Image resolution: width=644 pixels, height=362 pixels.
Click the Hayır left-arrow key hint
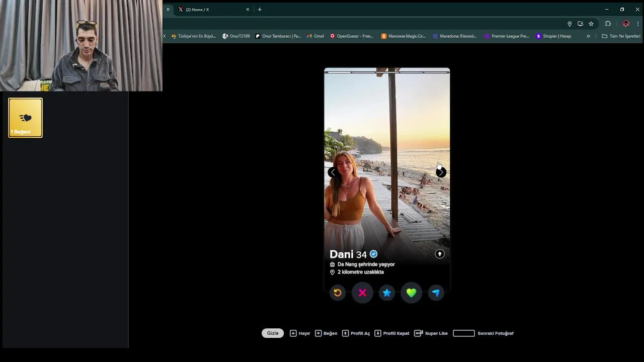(300, 333)
